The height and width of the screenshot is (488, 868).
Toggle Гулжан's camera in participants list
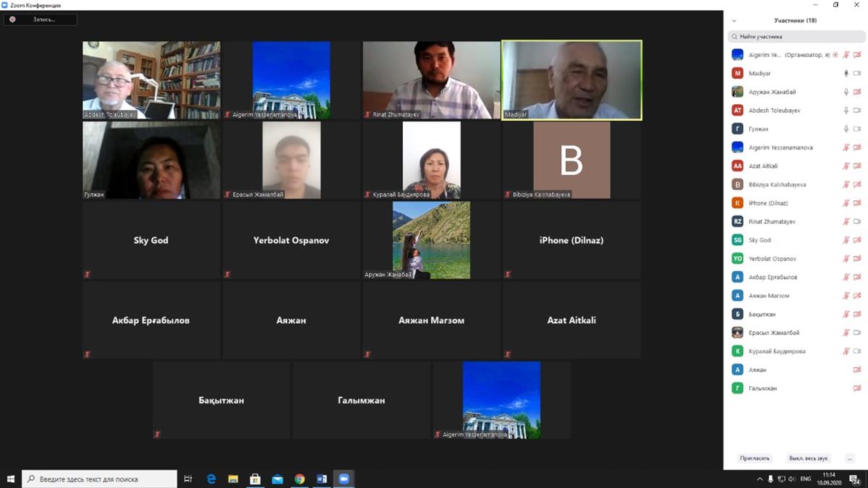point(857,129)
